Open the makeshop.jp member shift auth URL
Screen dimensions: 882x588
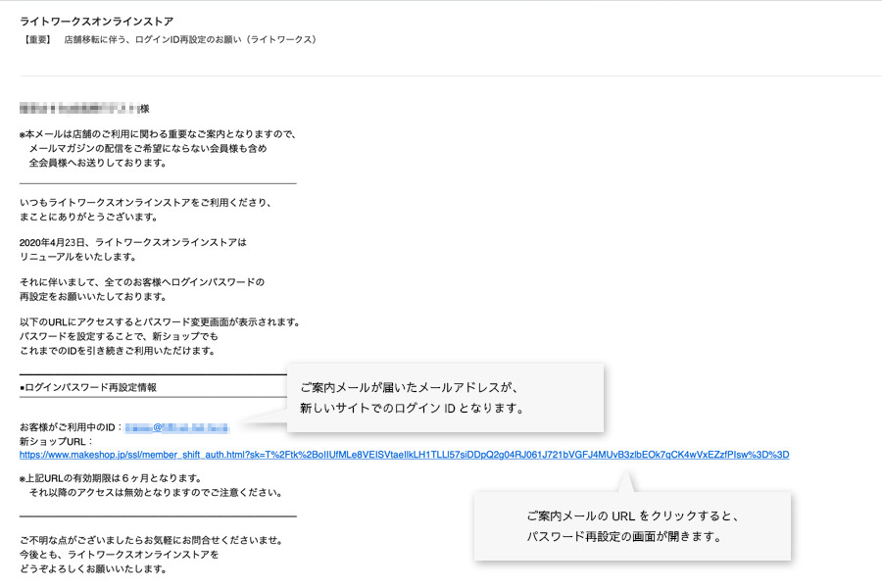point(404,455)
